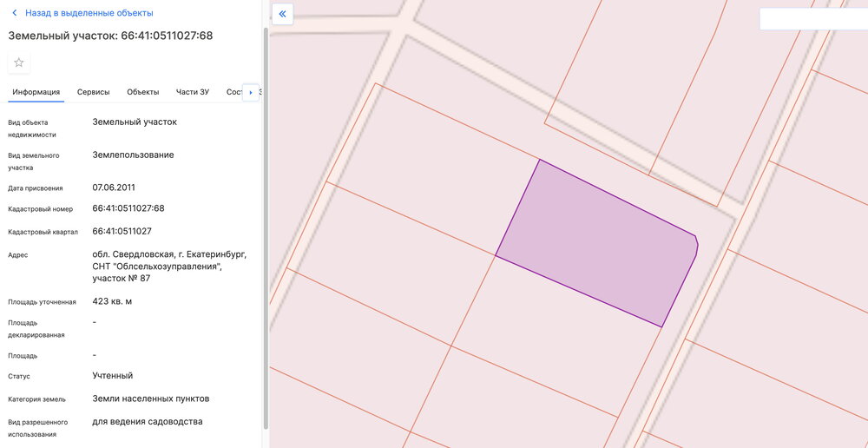Click the back chevron arrow icon
868x448 pixels.
[x=15, y=13]
